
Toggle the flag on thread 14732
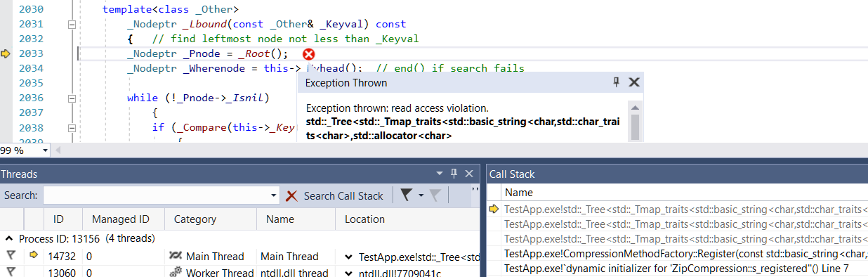click(x=11, y=256)
